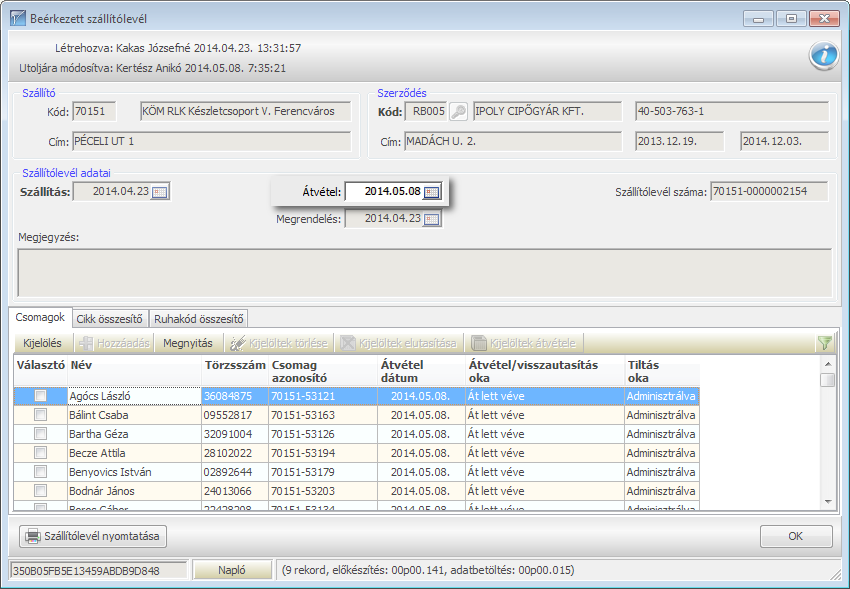Click the Szerződés Kód field RB005
Screen dimensions: 850x589
(426, 112)
